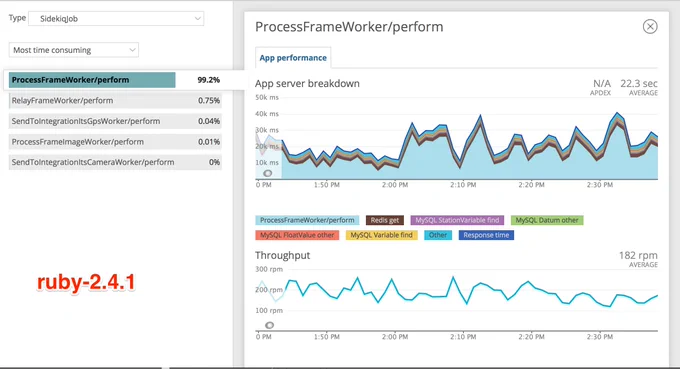The image size is (680, 369).
Task: Toggle MySQL FloatValue other legend series
Action: [x=297, y=235]
